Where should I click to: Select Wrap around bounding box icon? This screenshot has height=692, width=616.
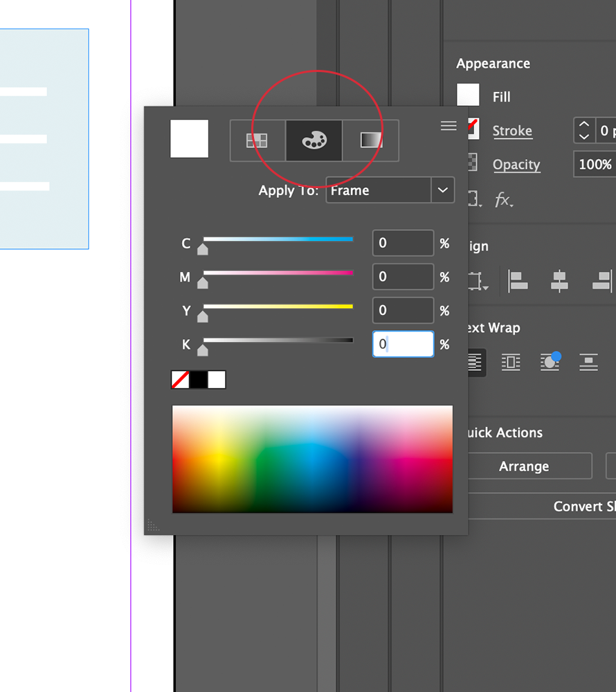coord(511,363)
